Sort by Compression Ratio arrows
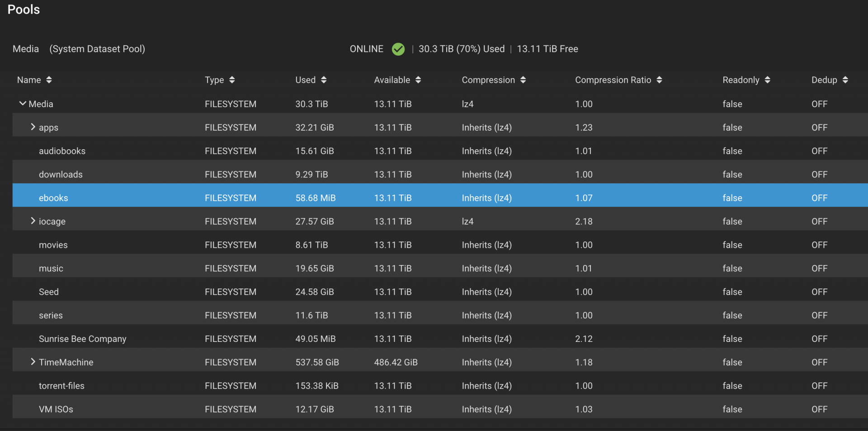This screenshot has height=431, width=868. tap(659, 80)
